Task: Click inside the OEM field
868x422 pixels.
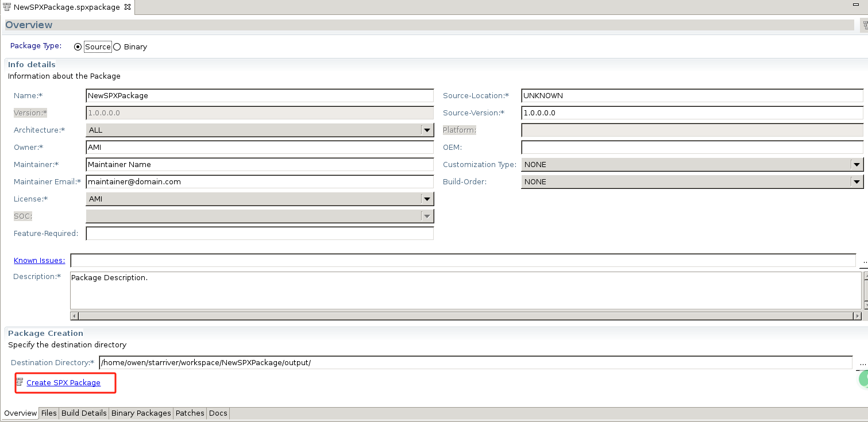Action: click(689, 147)
